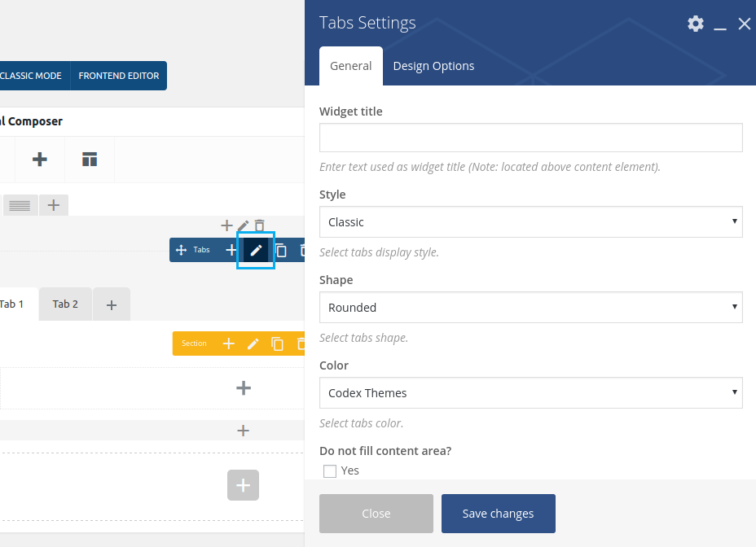Select the Tab 2 tab
The image size is (756, 547).
[65, 304]
